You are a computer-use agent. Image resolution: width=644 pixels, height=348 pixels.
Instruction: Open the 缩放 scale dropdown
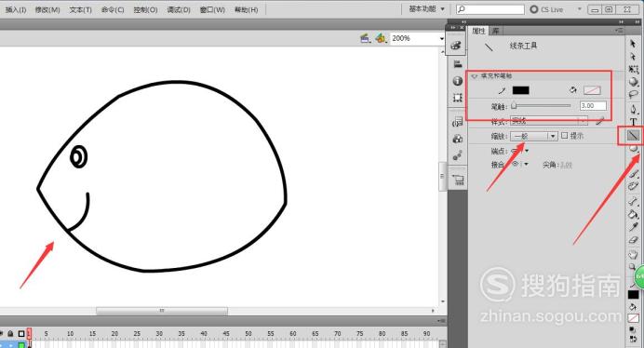coord(533,136)
